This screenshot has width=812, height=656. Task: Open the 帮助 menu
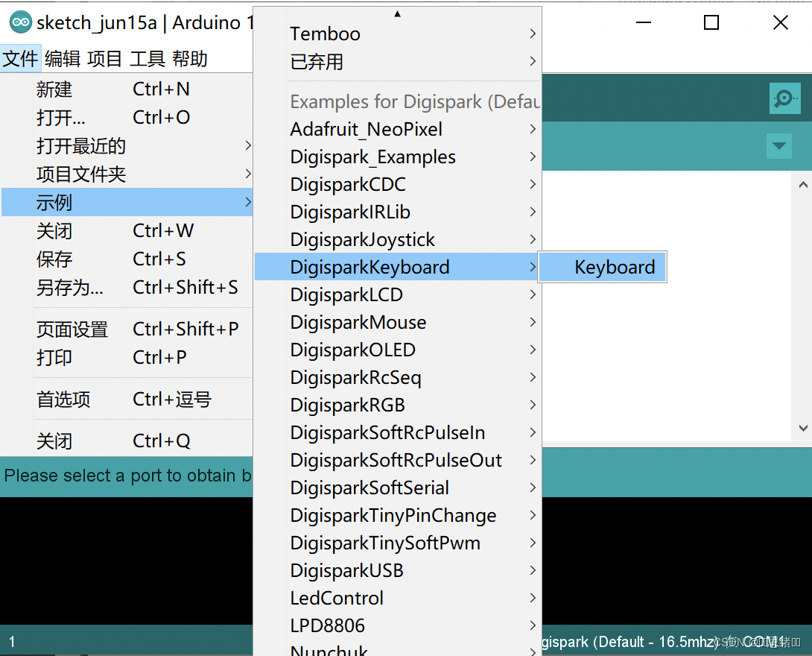tap(189, 59)
